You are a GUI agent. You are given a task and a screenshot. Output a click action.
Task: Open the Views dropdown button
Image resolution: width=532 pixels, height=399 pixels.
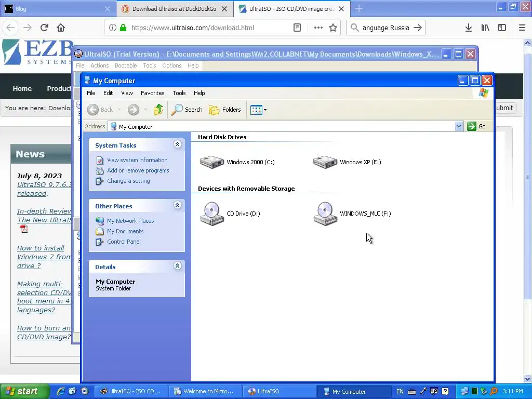[x=259, y=110]
